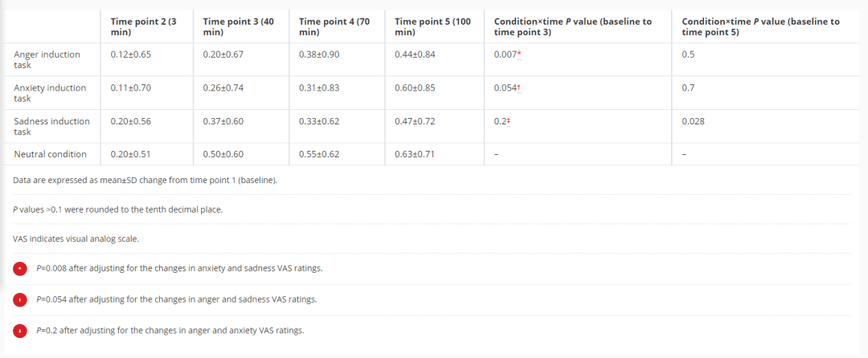Click the red double-dagger footnote icon
Screen dimensions: 868x358
click(x=21, y=331)
